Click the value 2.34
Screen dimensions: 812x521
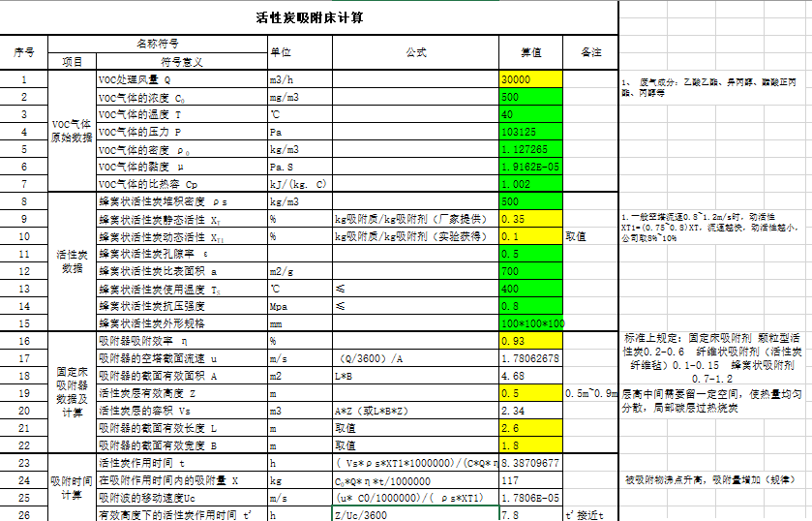point(530,411)
